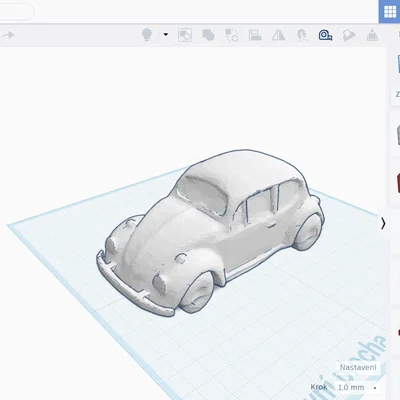The width and height of the screenshot is (400, 400).
Task: Open the small black caret next to light bulb
Action: pyautogui.click(x=166, y=34)
